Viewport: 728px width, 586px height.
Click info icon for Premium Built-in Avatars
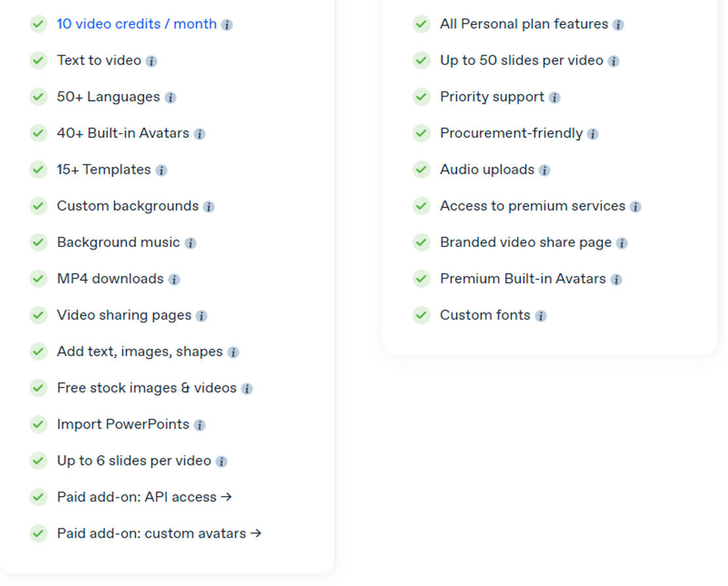click(x=616, y=280)
